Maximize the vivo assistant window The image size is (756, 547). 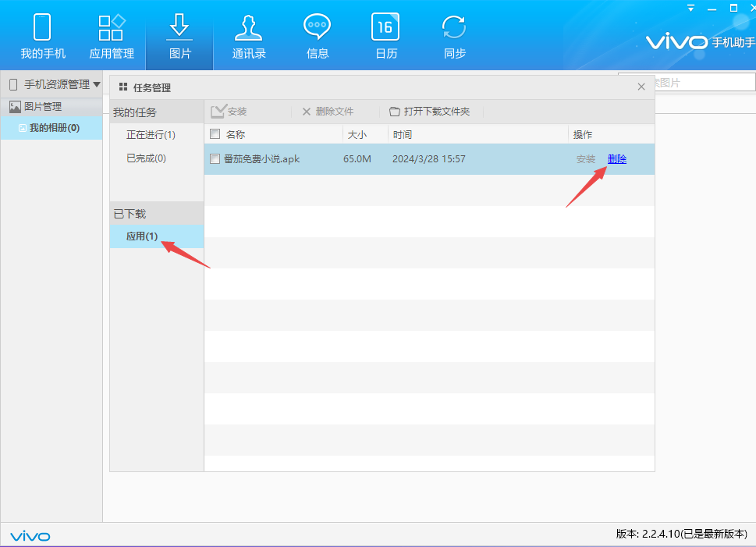[733, 9]
